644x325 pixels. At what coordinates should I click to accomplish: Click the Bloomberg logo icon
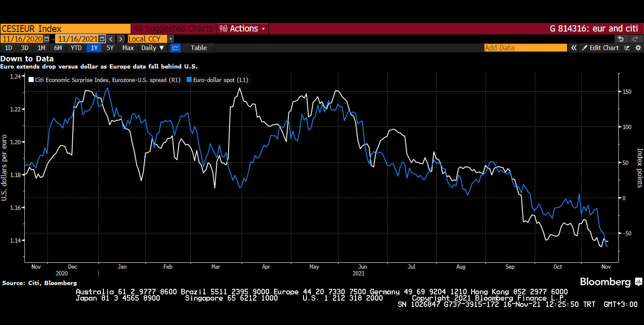(639, 282)
